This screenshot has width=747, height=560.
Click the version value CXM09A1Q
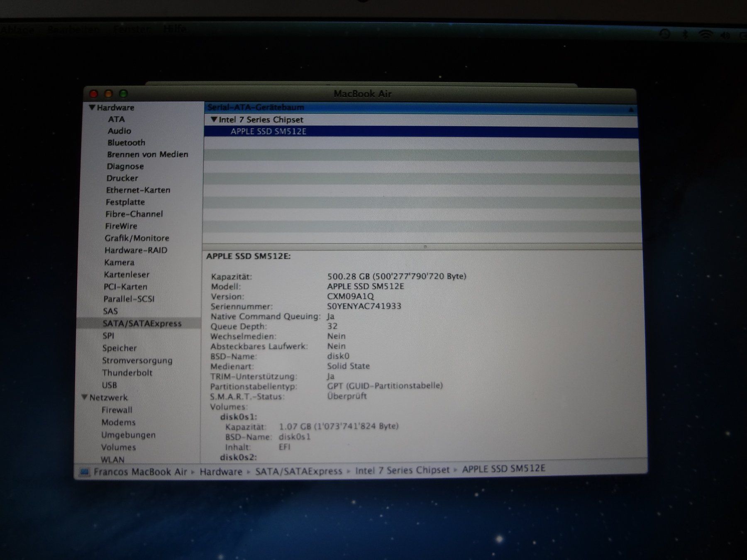(x=350, y=296)
